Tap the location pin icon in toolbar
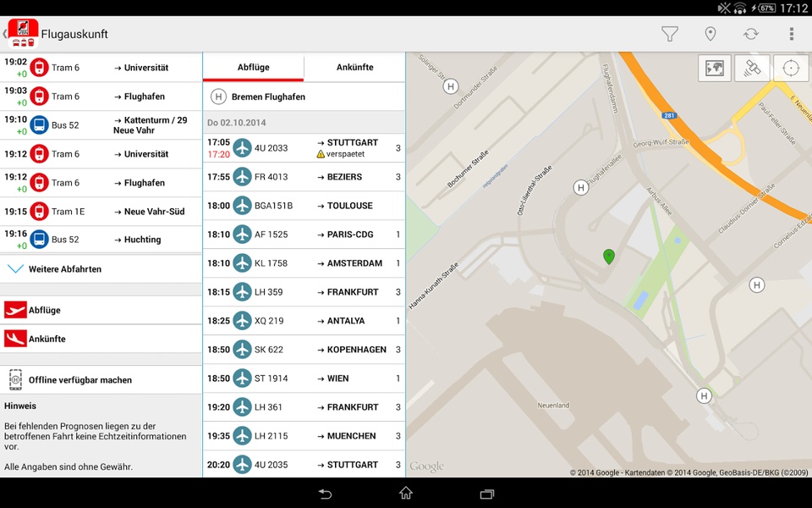812x508 pixels. (x=710, y=34)
